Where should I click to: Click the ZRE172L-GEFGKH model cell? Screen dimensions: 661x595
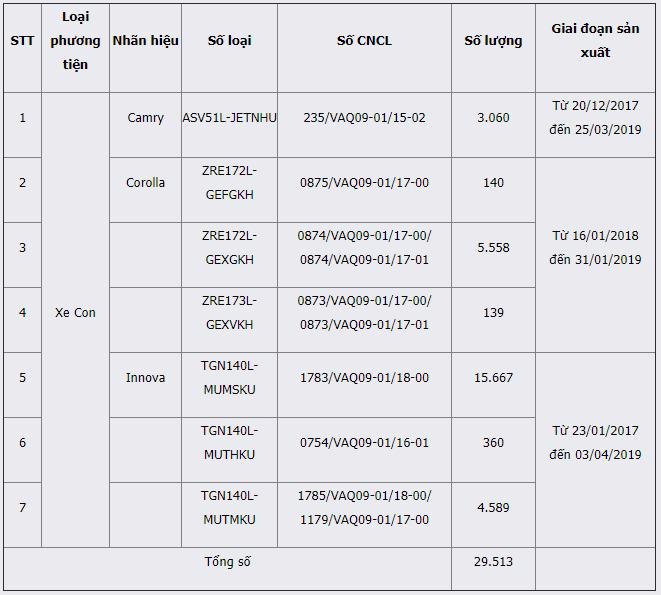click(229, 183)
